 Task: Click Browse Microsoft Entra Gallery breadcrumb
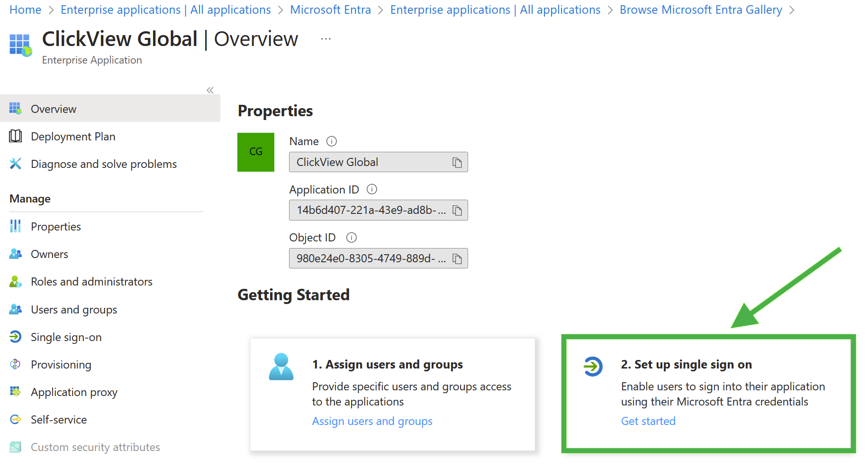[x=701, y=9]
